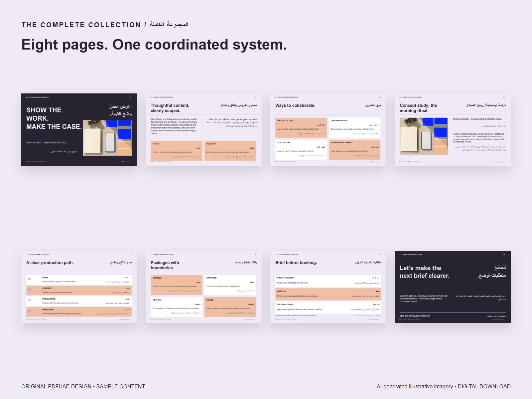Click the 'Business objective' row

(328, 281)
